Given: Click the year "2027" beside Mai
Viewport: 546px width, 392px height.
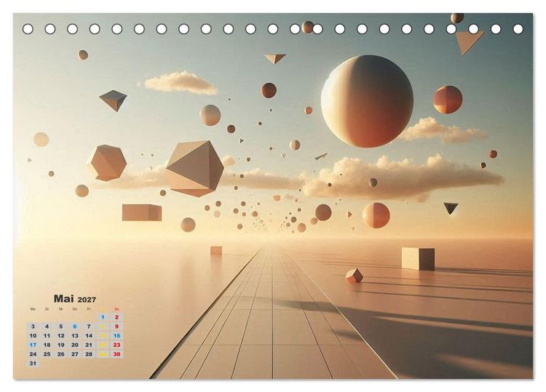Looking at the screenshot, I should pos(87,300).
